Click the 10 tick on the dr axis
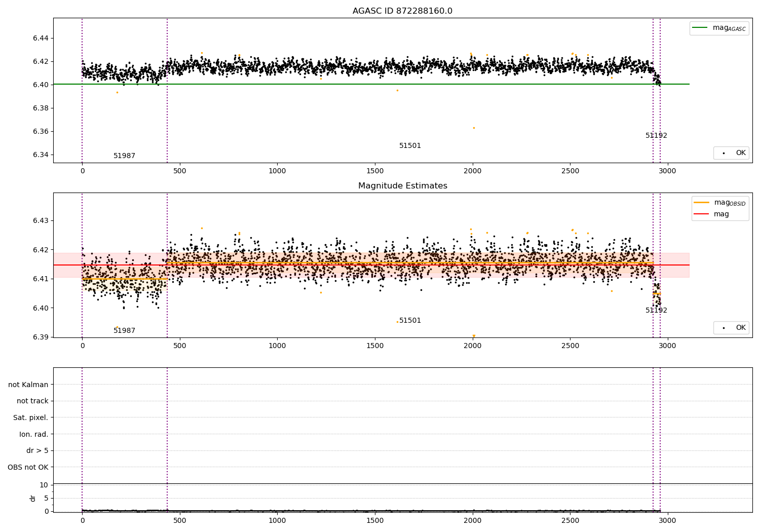 [x=44, y=485]
